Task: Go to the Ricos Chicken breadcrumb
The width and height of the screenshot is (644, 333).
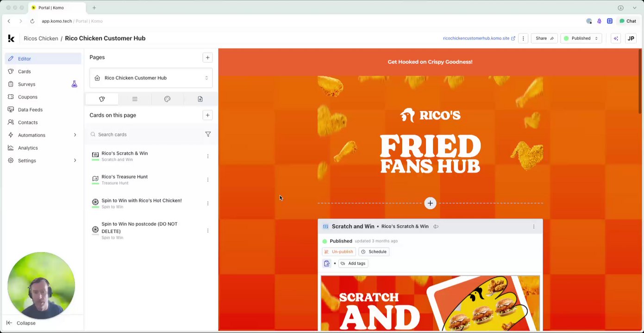Action: [41, 38]
